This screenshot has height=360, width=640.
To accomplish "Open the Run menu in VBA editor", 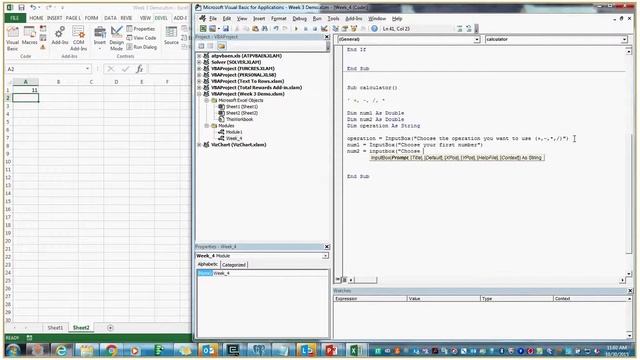I will point(317,19).
